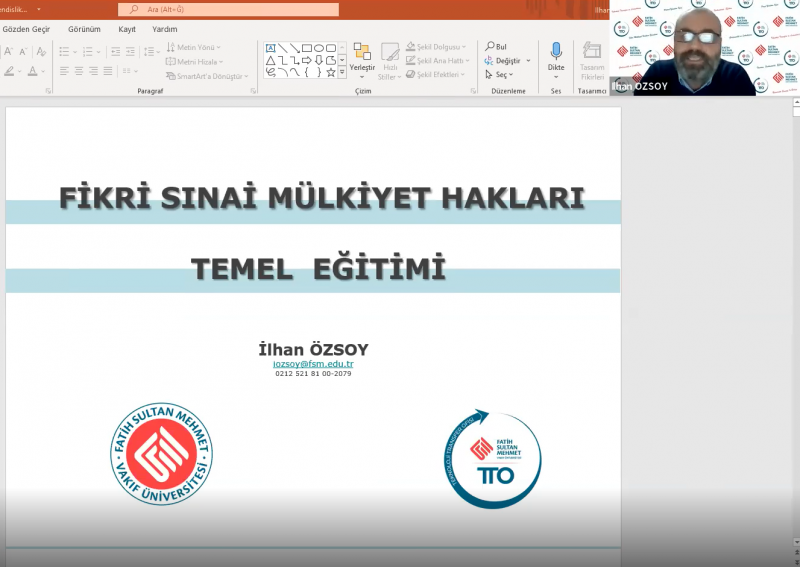Apply the text highlight color pen
The image size is (800, 567).
point(9,71)
